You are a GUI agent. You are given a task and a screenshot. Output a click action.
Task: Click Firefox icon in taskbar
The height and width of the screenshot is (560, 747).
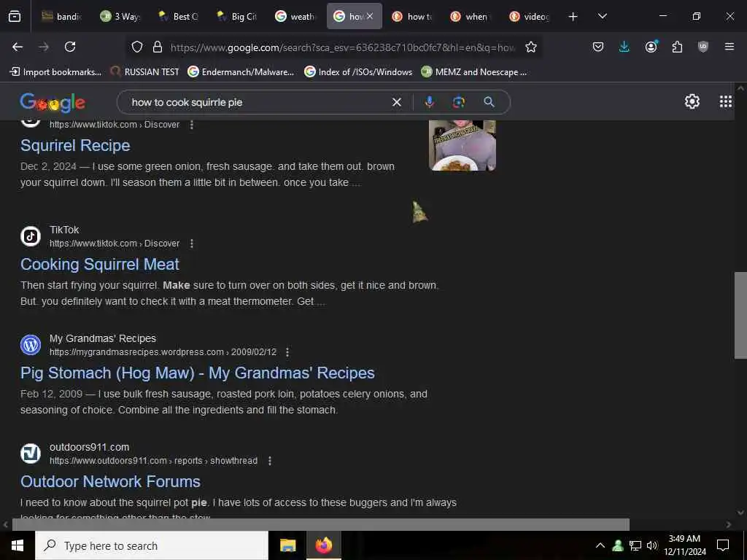[x=323, y=545]
